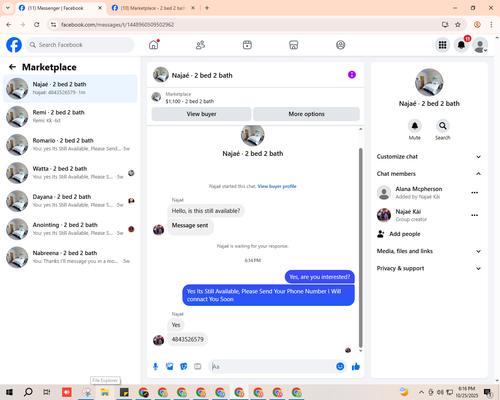The width and height of the screenshot is (500, 400).
Task: Click the listing photo in right panel
Action: coord(429,82)
